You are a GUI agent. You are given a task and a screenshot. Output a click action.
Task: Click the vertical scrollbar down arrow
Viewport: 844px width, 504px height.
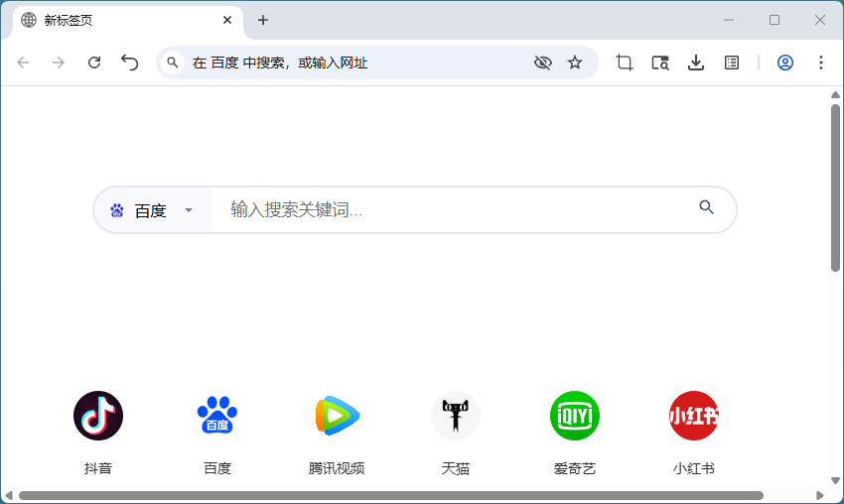click(835, 480)
